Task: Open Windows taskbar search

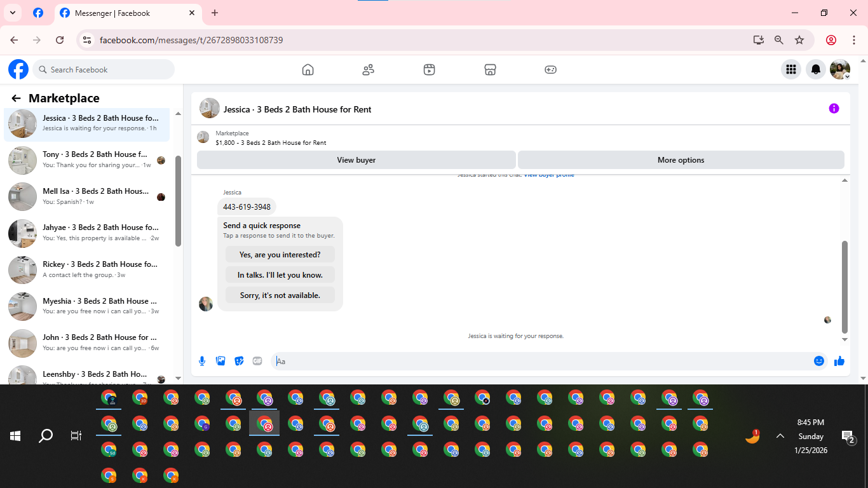Action: click(x=46, y=436)
